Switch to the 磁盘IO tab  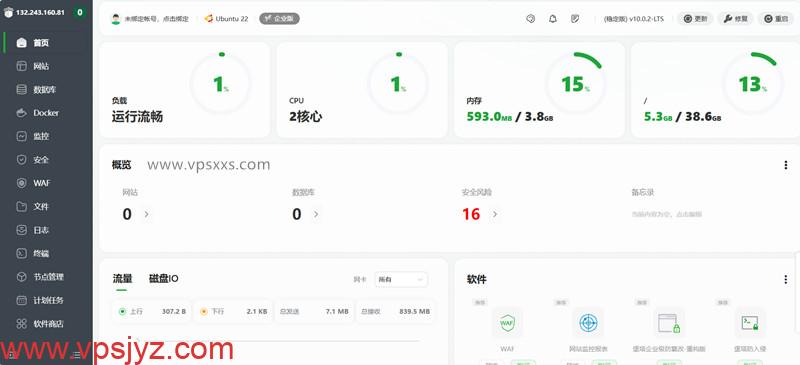click(164, 279)
